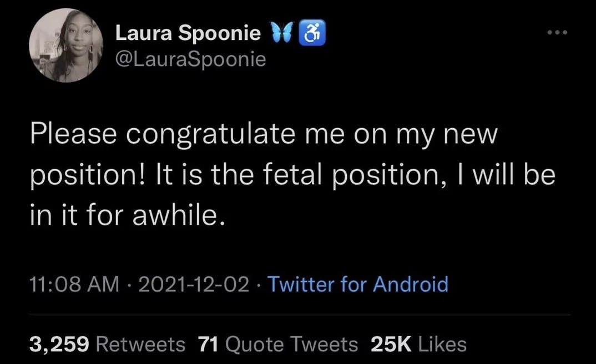
Task: Show who liked via the Likes label
Action: pyautogui.click(x=442, y=344)
